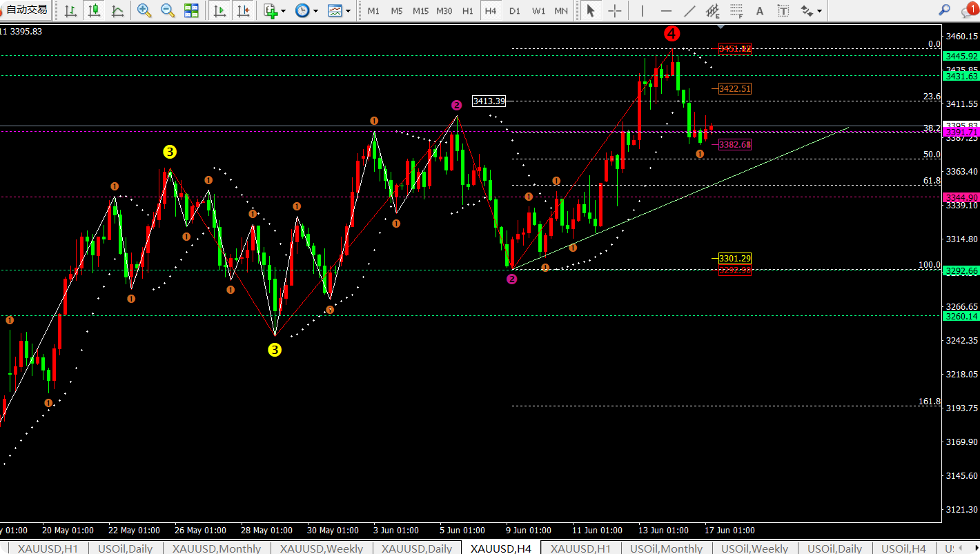The width and height of the screenshot is (980, 554).
Task: Zoom in on the chart
Action: tap(144, 10)
